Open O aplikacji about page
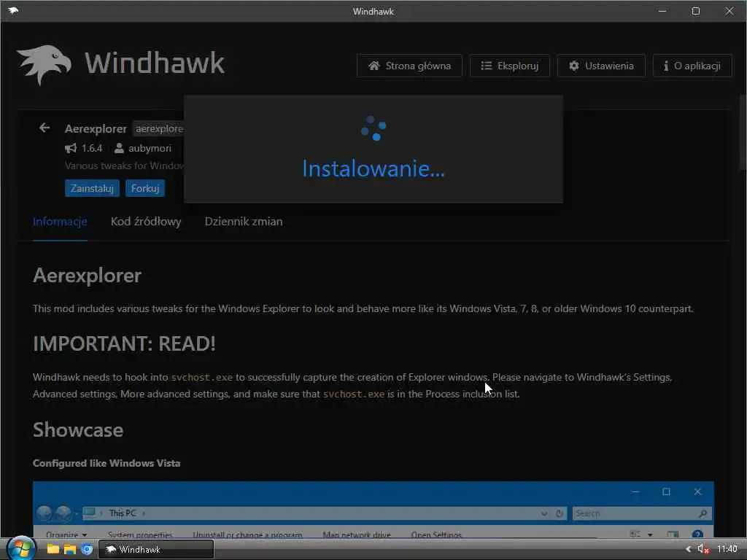Screen dimensions: 747x560 692,66
